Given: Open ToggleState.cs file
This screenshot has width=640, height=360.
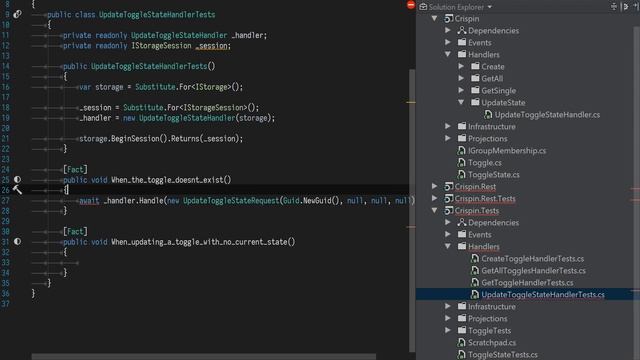Looking at the screenshot, I should 494,175.
